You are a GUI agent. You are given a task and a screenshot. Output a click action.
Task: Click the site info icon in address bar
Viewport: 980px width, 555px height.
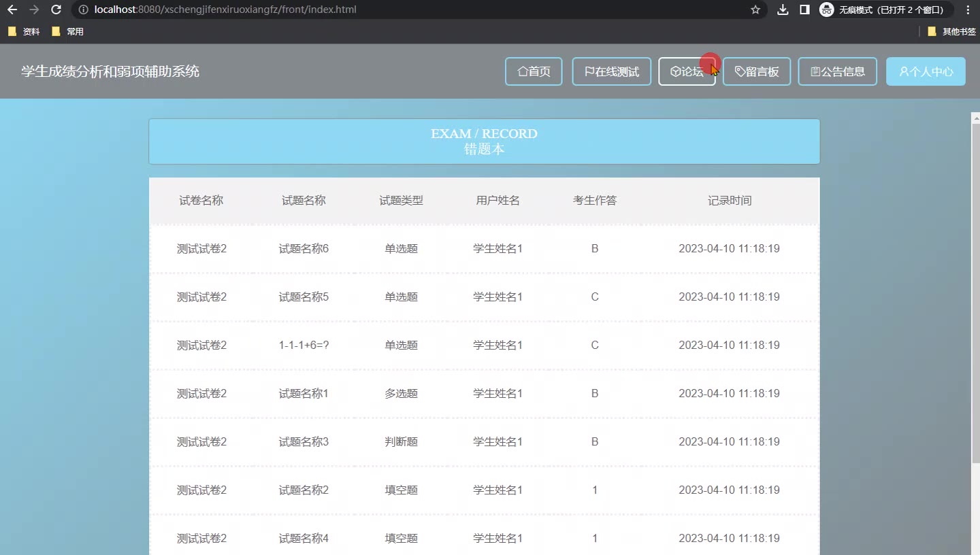click(83, 10)
